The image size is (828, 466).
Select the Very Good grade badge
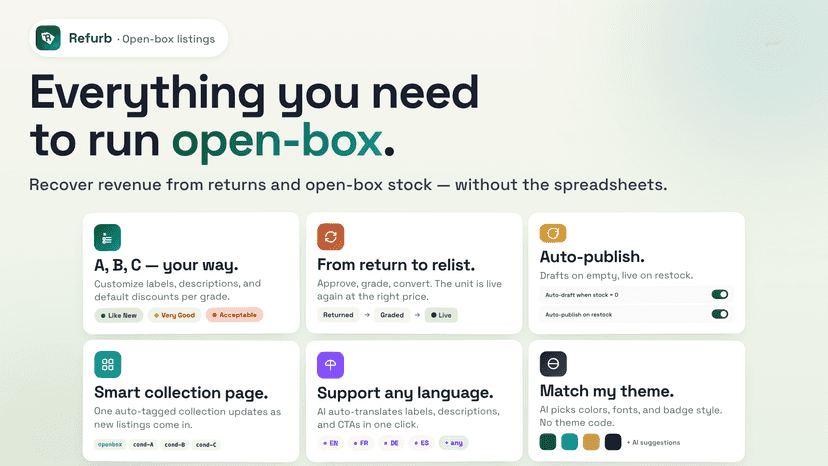[x=174, y=315]
